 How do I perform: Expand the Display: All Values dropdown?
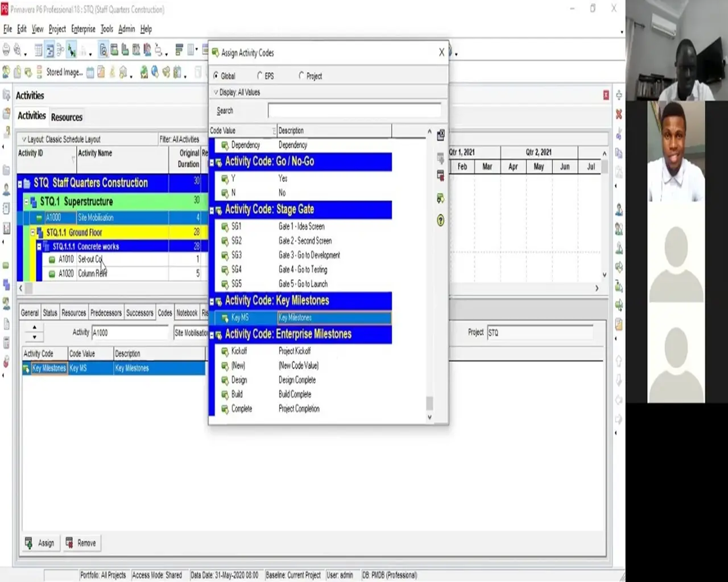point(216,92)
